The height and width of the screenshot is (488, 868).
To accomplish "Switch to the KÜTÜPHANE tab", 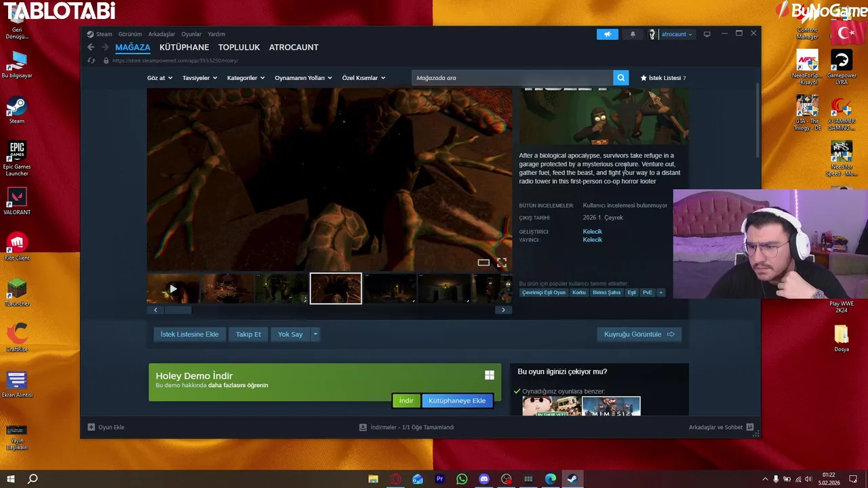I will 184,47.
